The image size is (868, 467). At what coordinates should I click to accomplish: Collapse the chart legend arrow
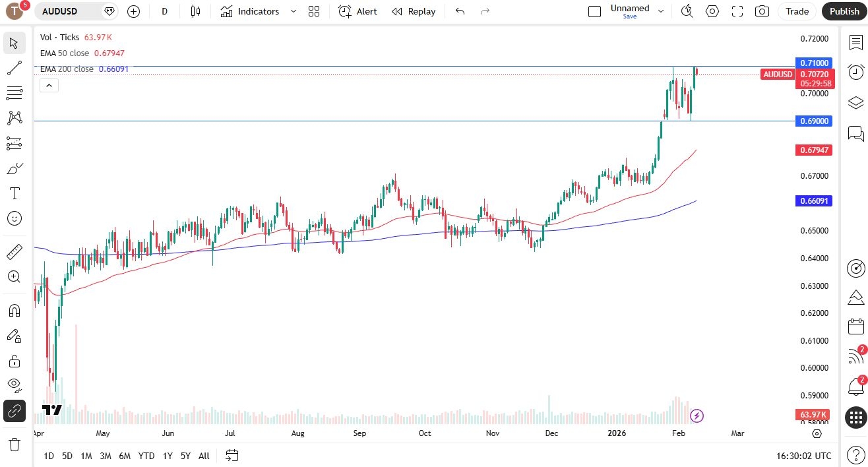[x=49, y=85]
